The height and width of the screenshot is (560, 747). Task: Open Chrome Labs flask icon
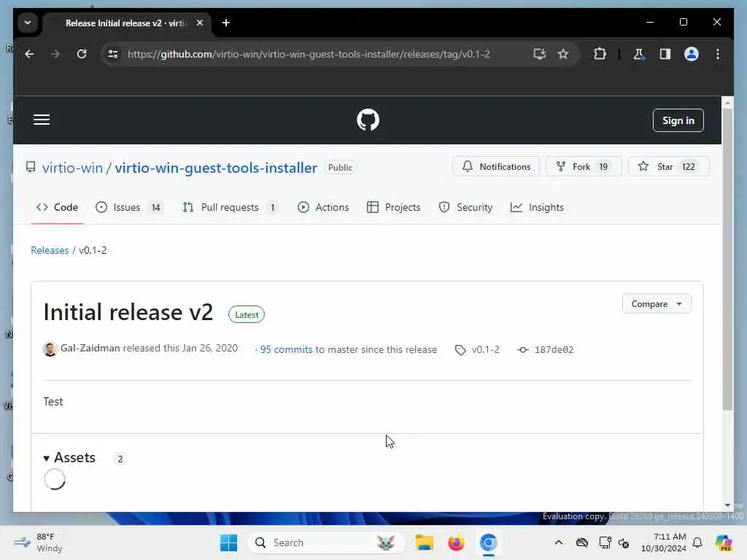(638, 54)
